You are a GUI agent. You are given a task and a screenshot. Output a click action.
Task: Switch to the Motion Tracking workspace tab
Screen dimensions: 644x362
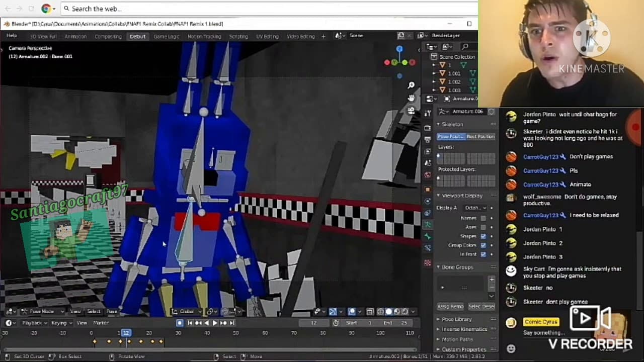point(204,36)
